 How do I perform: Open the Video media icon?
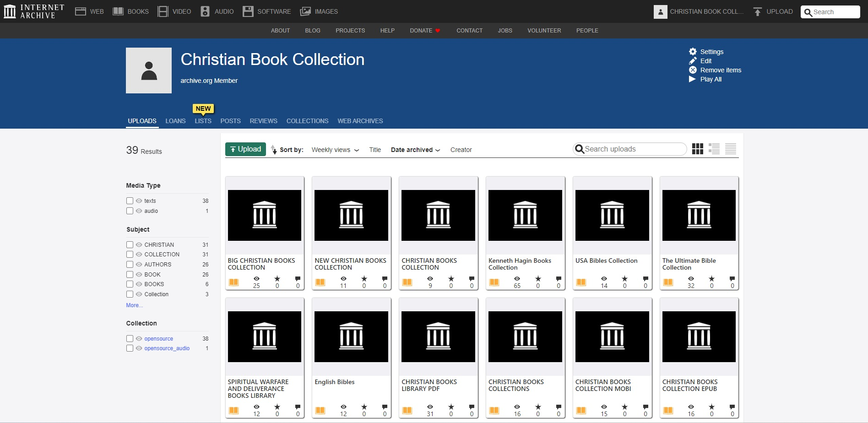[x=163, y=11]
